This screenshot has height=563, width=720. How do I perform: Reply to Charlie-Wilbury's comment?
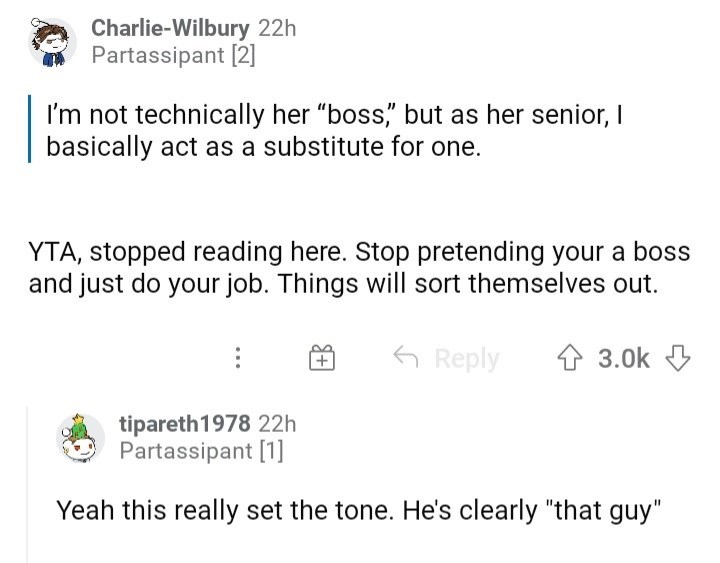click(x=446, y=358)
